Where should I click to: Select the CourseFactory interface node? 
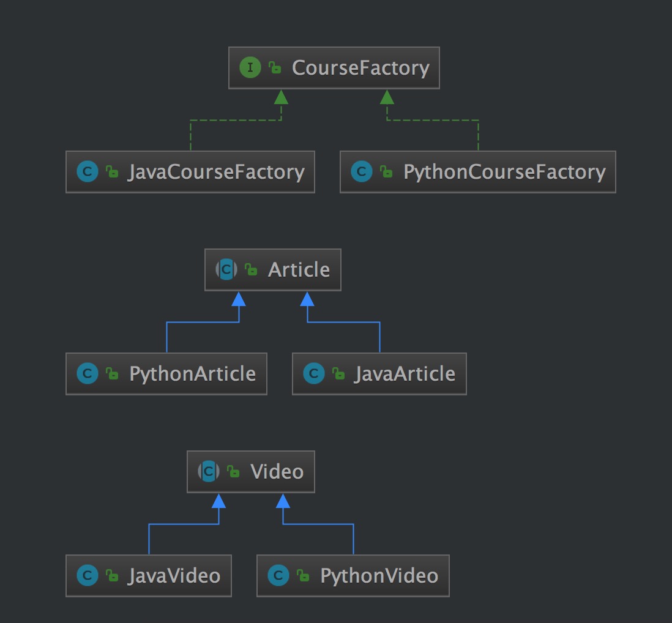(360, 68)
